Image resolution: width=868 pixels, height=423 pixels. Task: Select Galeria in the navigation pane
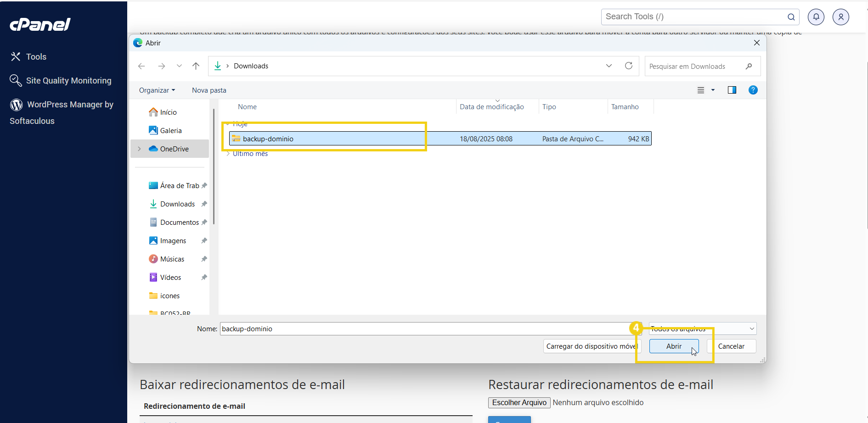point(165,130)
